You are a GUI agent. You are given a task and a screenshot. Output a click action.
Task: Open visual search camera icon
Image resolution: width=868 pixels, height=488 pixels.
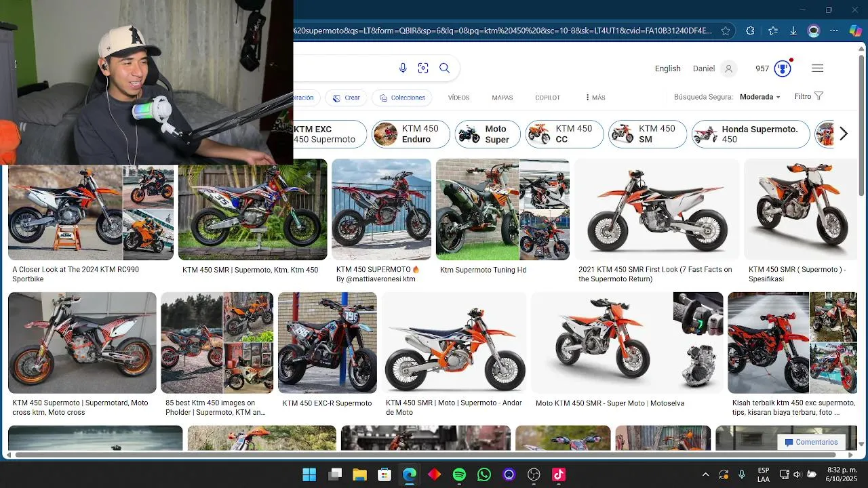[423, 68]
